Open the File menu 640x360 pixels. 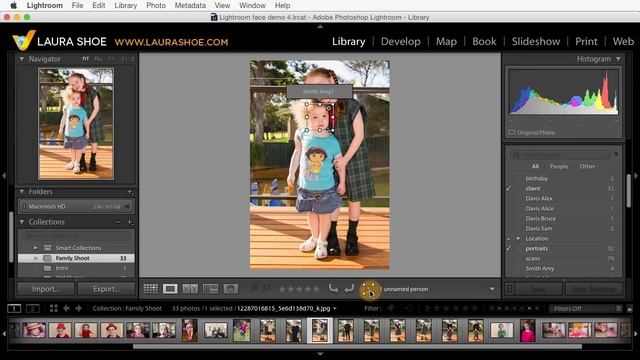tap(77, 5)
